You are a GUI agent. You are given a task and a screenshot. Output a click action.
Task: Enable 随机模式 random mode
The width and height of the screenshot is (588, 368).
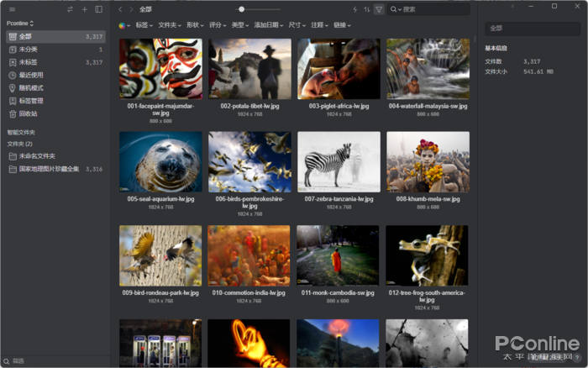(30, 88)
